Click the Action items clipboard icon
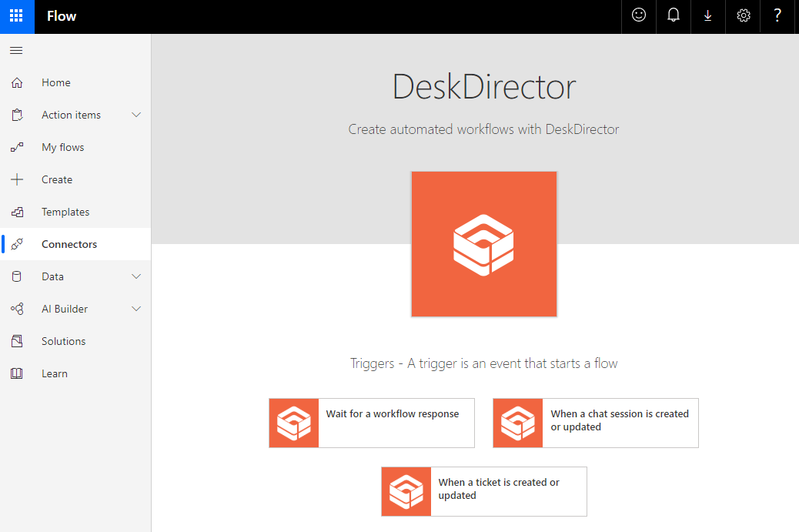The image size is (799, 532). 17,115
